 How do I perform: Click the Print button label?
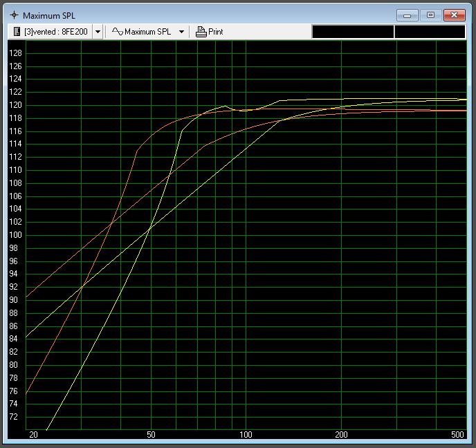tap(216, 32)
